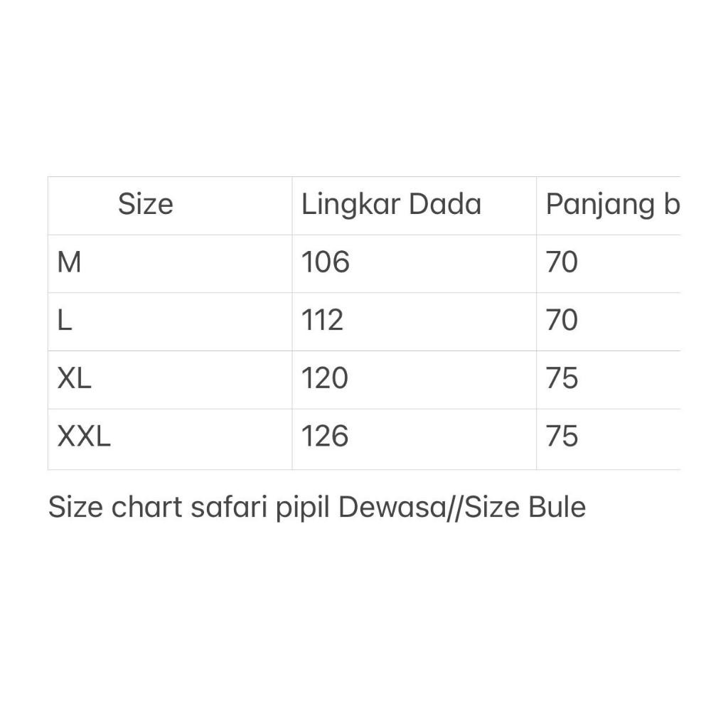728x728 pixels.
Task: Click the 126 chest value cell
Action: click(325, 437)
